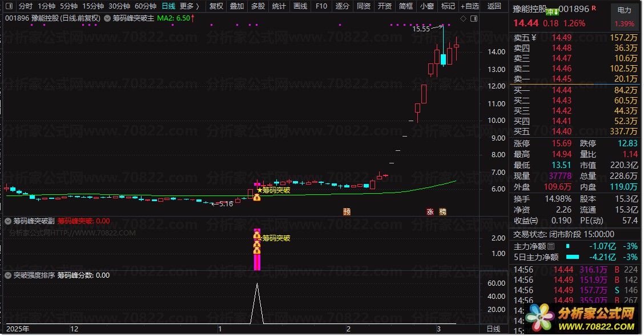This screenshot has height=336, width=644.
Task: Click the 标记 mark button
Action: (448, 6)
